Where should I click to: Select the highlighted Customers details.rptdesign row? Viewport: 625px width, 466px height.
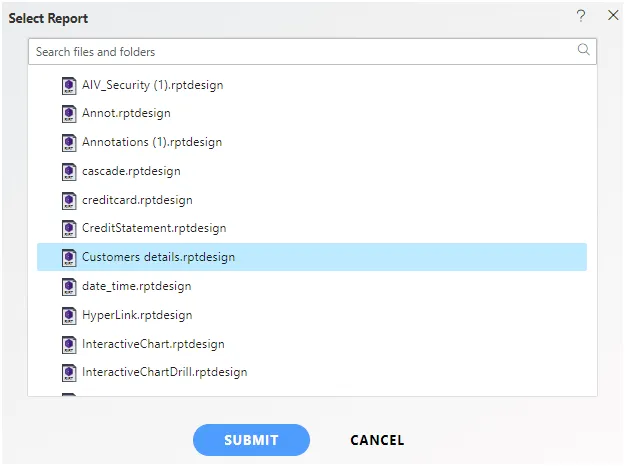(312, 257)
